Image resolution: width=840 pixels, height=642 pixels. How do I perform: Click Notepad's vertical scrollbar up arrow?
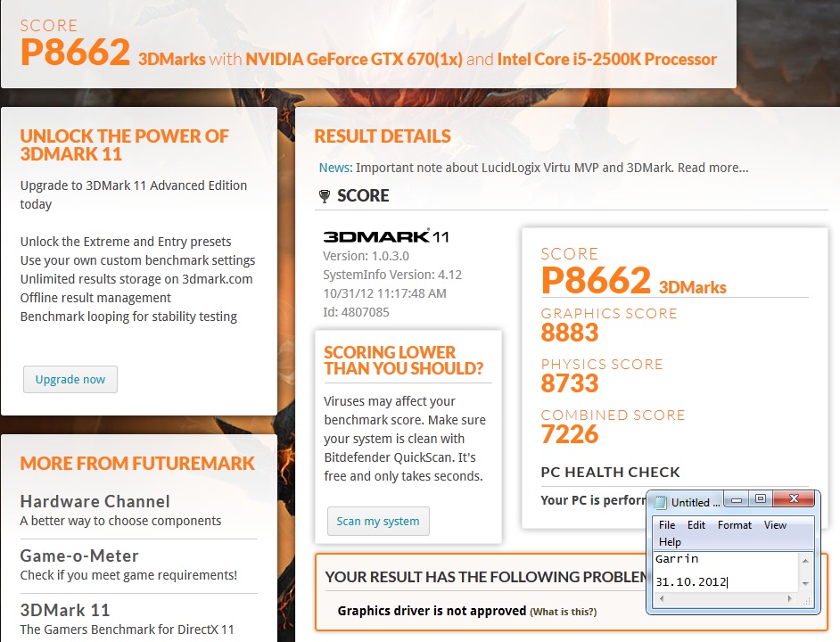click(805, 561)
